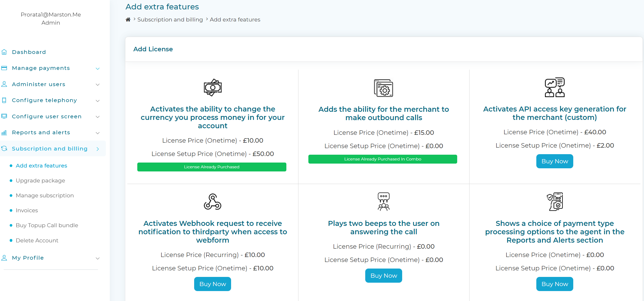Image resolution: width=644 pixels, height=301 pixels.
Task: Click the Webhook icon
Action: (213, 202)
